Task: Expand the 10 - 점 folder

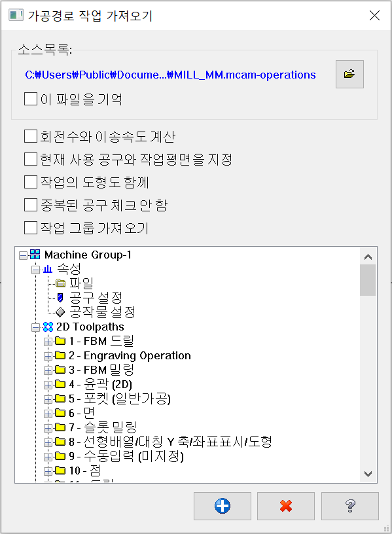Action: (x=48, y=471)
